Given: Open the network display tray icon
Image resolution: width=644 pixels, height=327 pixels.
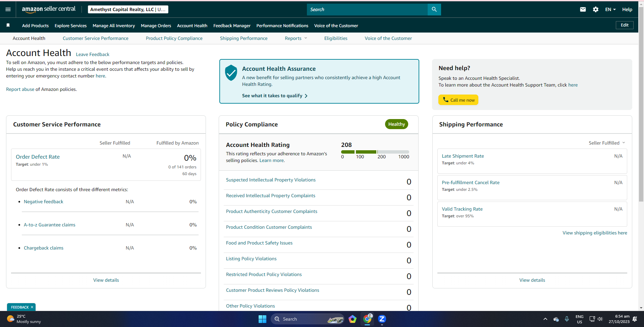Looking at the screenshot, I should [x=592, y=319].
